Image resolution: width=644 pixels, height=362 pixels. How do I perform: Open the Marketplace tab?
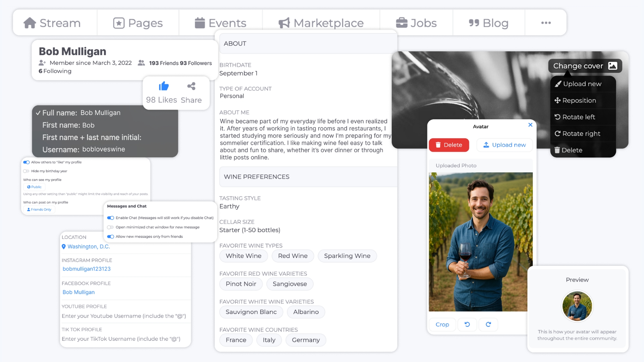(321, 23)
